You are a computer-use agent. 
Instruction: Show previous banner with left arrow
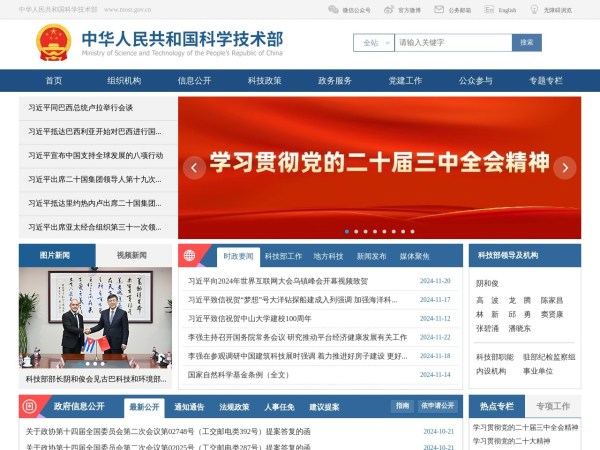[x=194, y=168]
